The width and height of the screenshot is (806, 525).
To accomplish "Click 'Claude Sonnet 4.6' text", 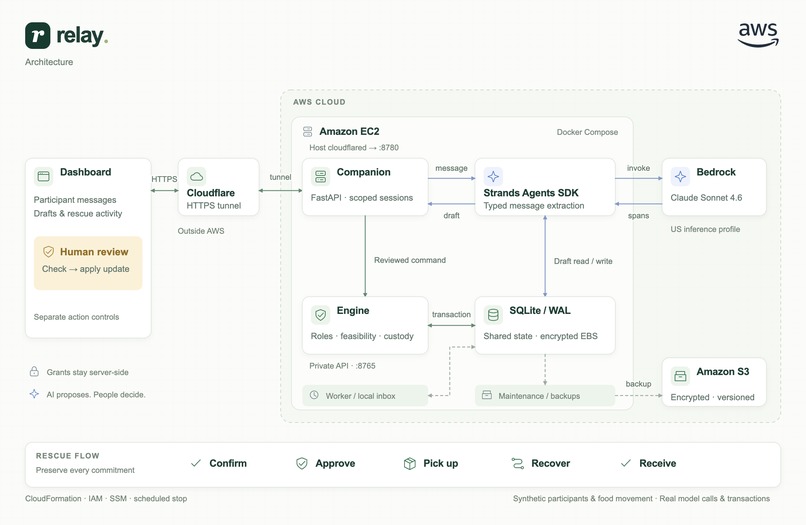I will click(x=706, y=197).
